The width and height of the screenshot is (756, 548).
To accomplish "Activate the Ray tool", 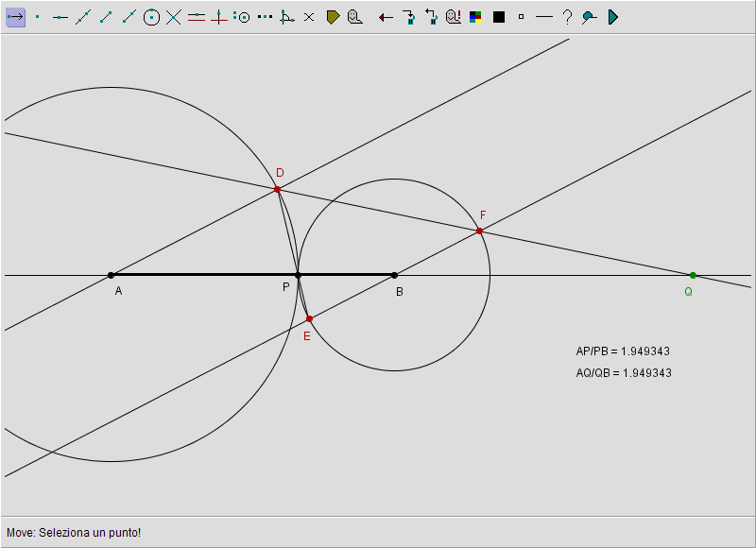I will point(129,17).
